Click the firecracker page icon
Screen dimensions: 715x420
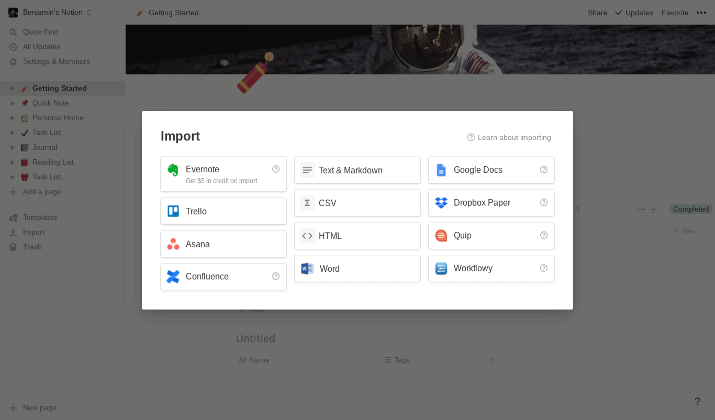coord(255,73)
